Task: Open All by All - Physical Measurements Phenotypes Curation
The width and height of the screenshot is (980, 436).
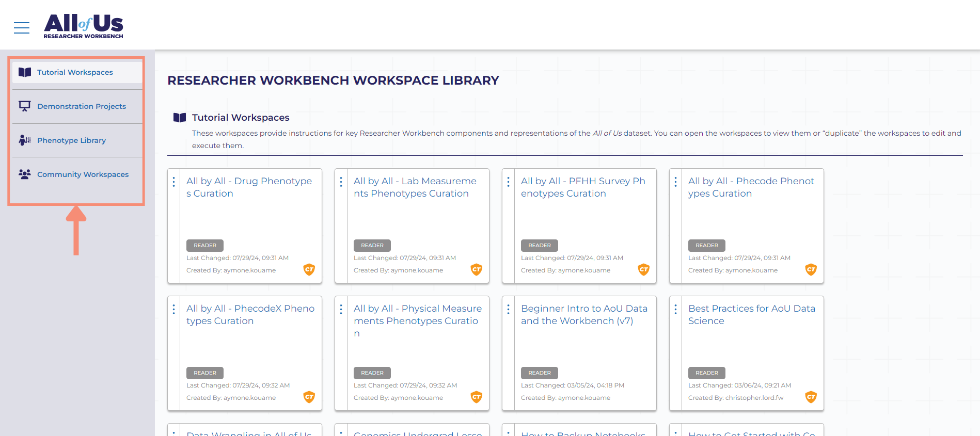Action: tap(418, 321)
